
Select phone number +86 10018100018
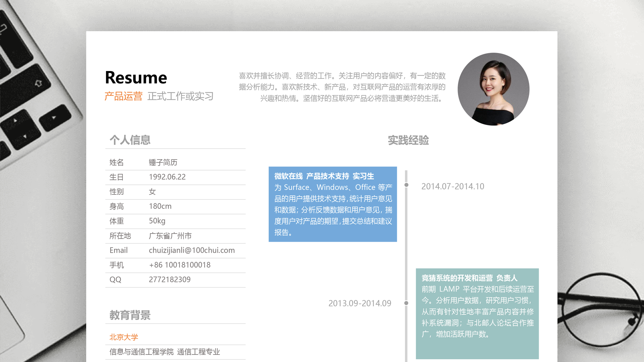pos(179,265)
